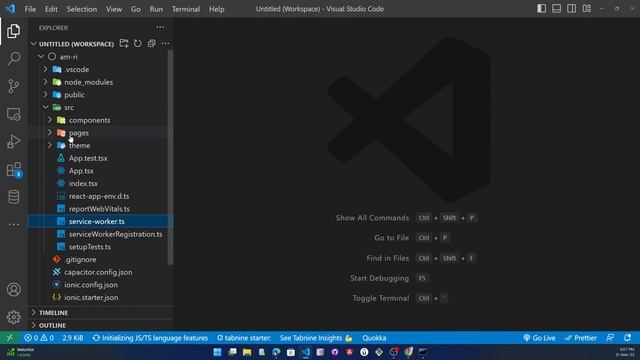This screenshot has width=640, height=360.
Task: Click Prettier status bar item
Action: tap(580, 338)
